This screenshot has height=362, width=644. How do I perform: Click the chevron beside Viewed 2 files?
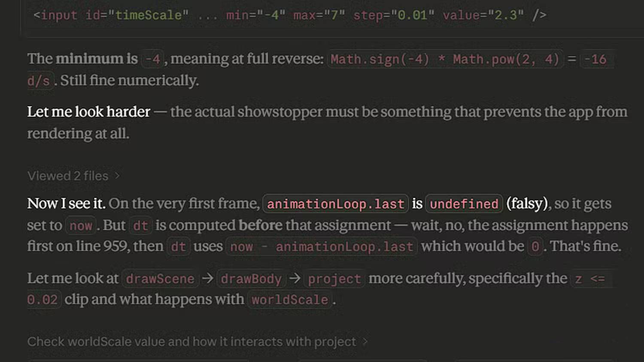(117, 176)
